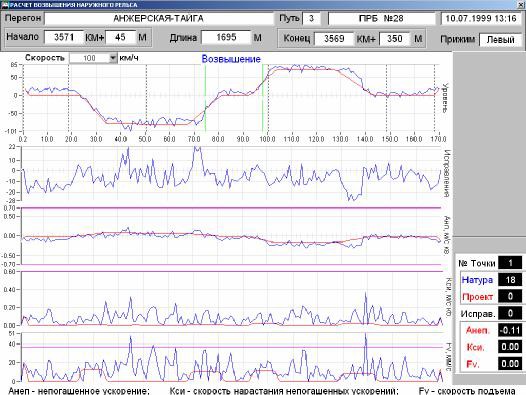526x395 pixels.
Task: Click the Прижим field Левый
Action: pos(501,40)
